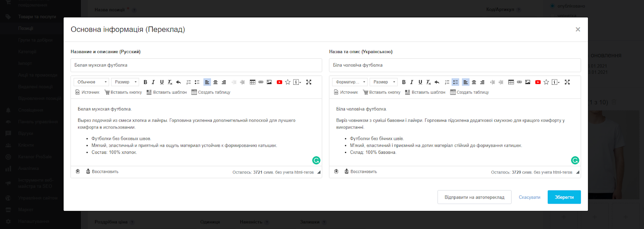Toggle bold in the Ukrainian editor
Viewport: 644px width, 229px height.
404,82
